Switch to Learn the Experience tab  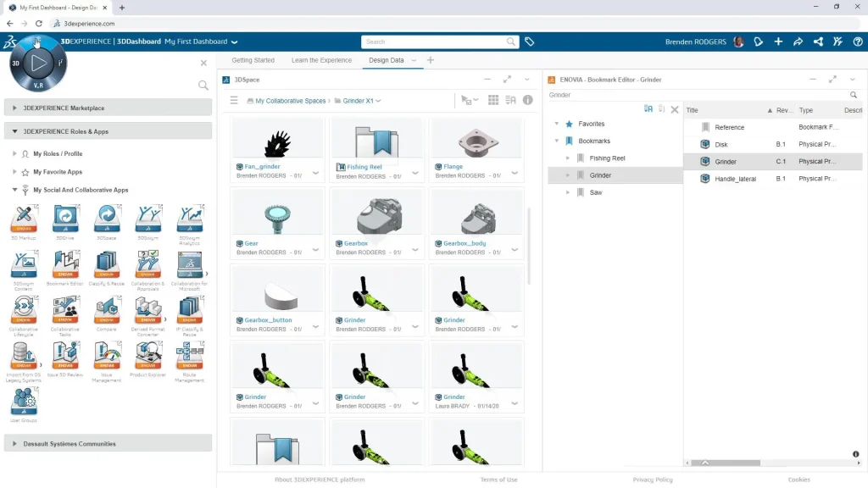pyautogui.click(x=321, y=60)
